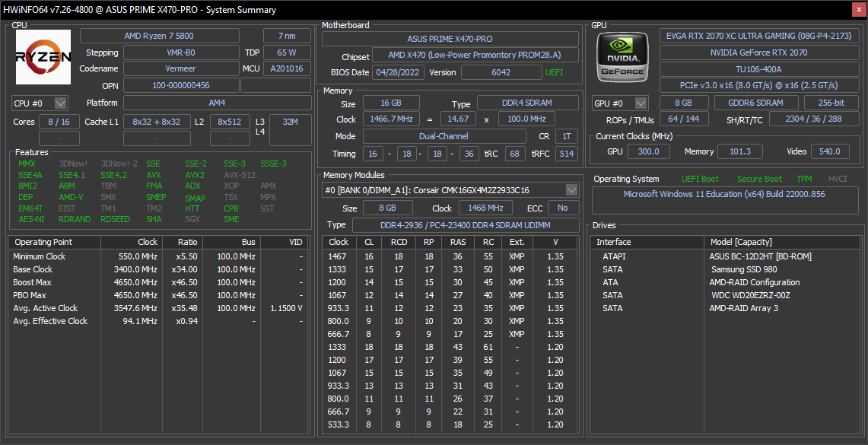Expand the memory module DIMM_A1 dropdown
The height and width of the screenshot is (445, 868).
[571, 190]
